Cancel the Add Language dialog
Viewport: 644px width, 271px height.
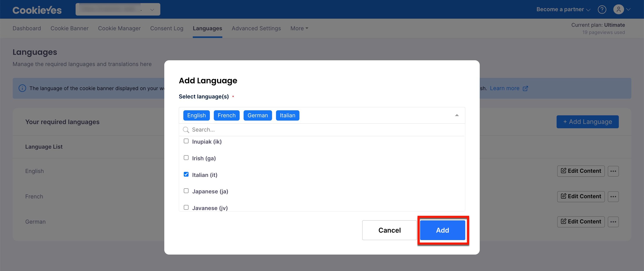coord(389,230)
